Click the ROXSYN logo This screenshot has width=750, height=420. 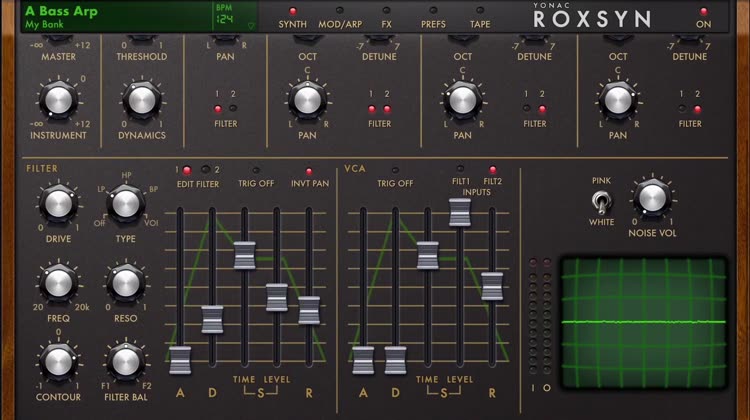coord(592,19)
